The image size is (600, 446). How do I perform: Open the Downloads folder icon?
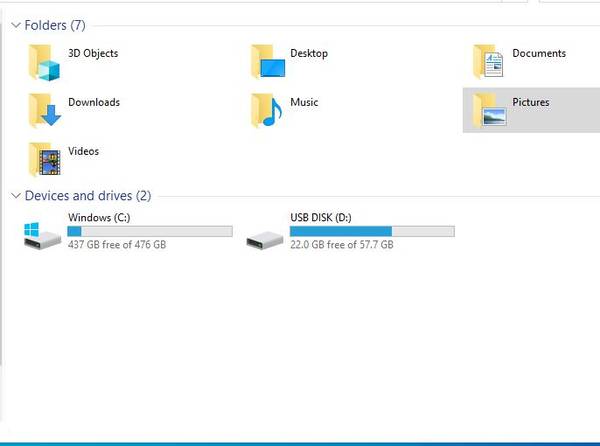tap(45, 111)
